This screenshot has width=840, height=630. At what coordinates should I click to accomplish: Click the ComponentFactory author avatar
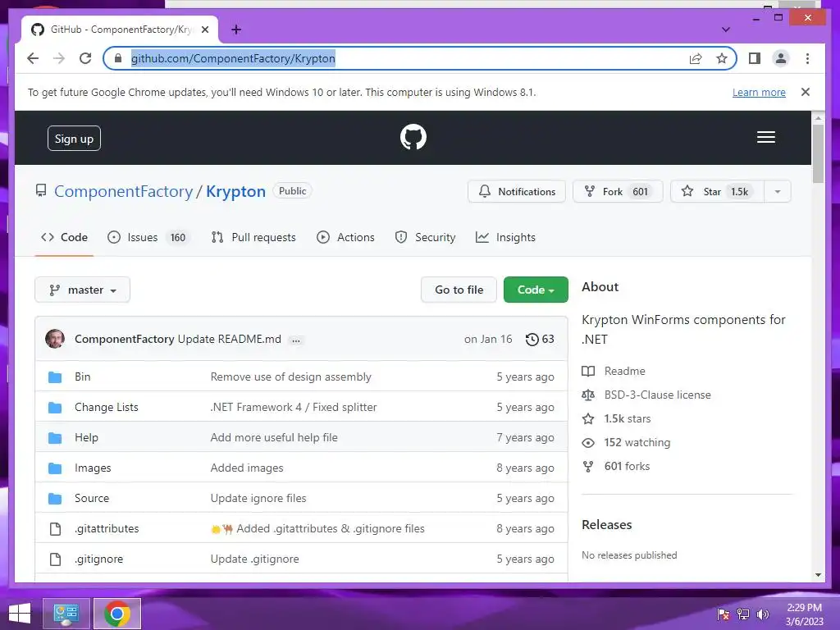[x=55, y=339]
